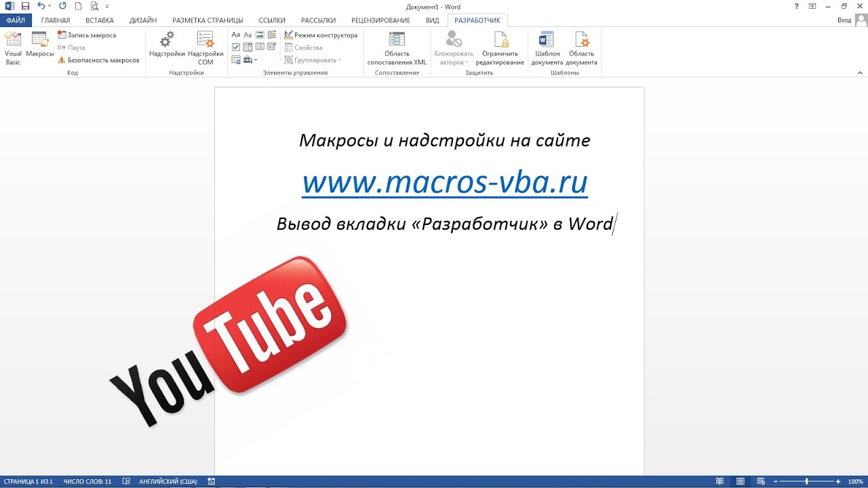
Task: Click АНГЛИЙСКИЙ (США) language indicator
Action: [168, 481]
